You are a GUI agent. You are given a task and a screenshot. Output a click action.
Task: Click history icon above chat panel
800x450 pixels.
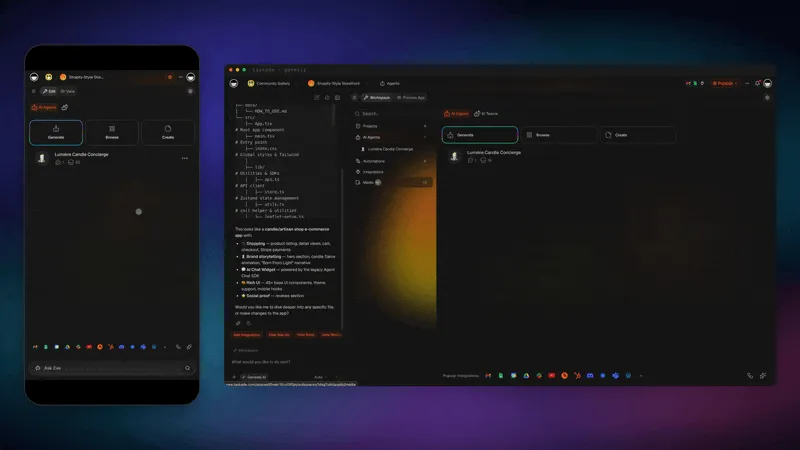pos(327,97)
